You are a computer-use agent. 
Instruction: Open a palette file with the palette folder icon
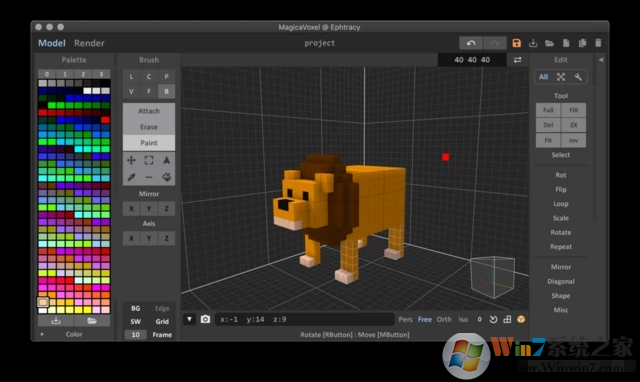tap(92, 321)
